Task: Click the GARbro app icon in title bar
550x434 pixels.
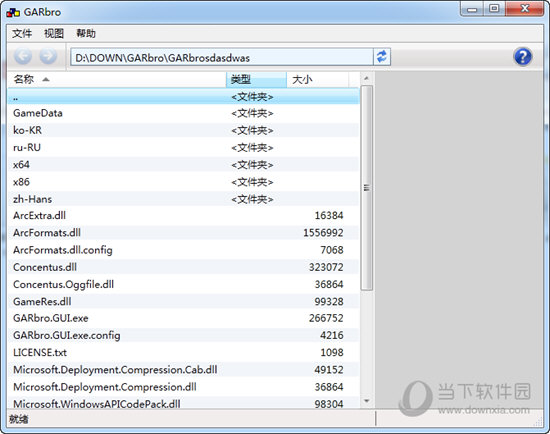Action: pyautogui.click(x=13, y=12)
